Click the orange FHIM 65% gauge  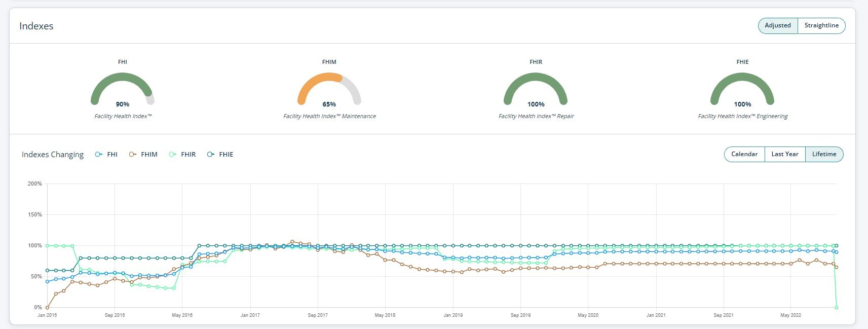click(329, 89)
